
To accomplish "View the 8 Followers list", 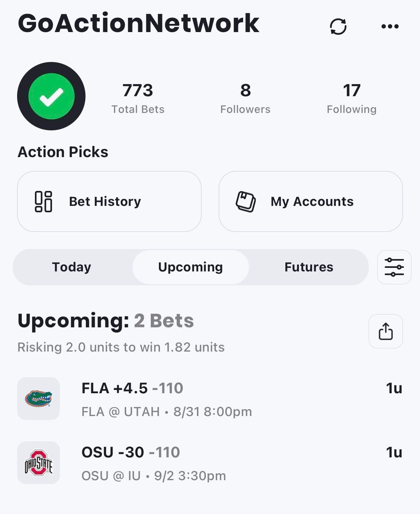I will [245, 99].
